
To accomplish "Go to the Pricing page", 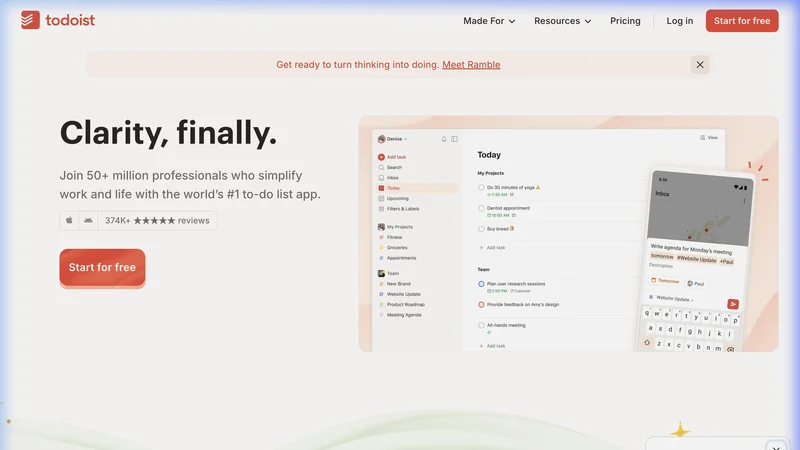I will coord(625,21).
